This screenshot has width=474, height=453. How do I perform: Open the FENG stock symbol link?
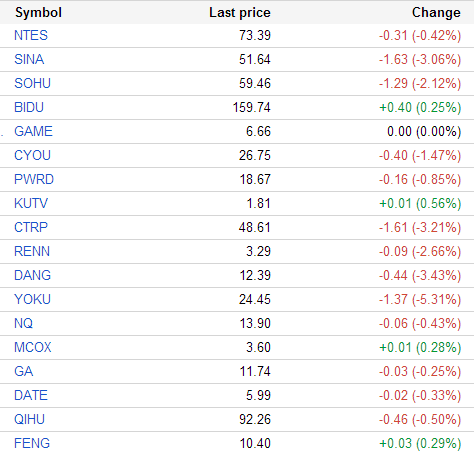(32, 443)
